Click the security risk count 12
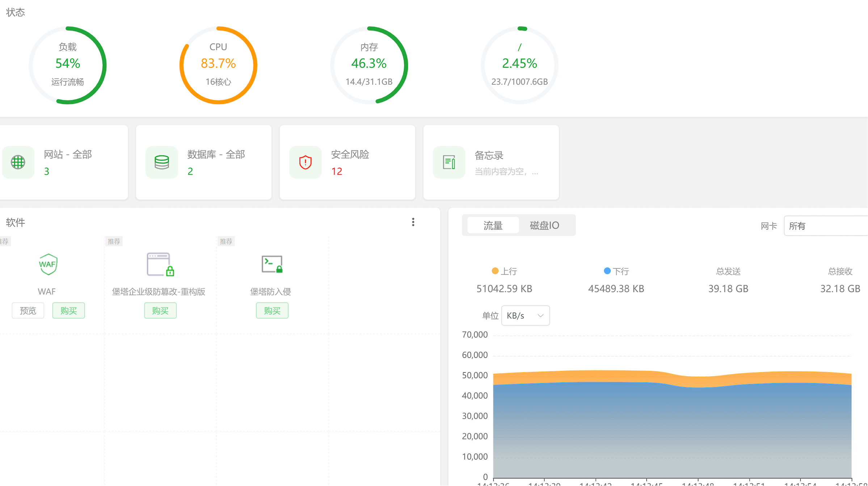 tap(337, 172)
